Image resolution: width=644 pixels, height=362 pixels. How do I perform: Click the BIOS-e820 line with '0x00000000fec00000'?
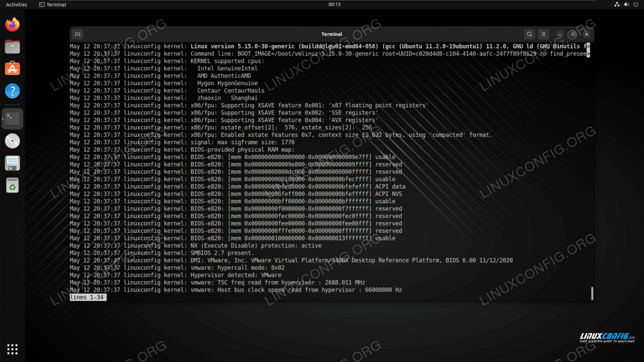pyautogui.click(x=236, y=216)
